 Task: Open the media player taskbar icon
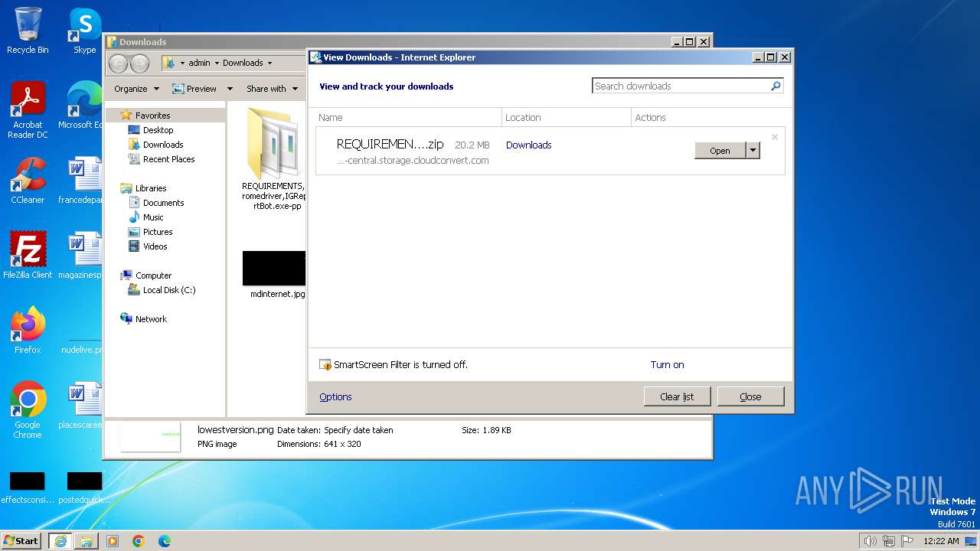(113, 541)
